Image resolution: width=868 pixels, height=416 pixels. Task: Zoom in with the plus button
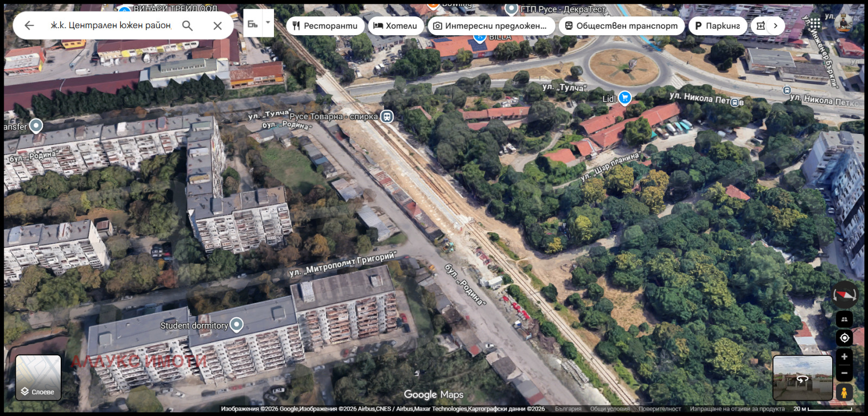click(844, 356)
